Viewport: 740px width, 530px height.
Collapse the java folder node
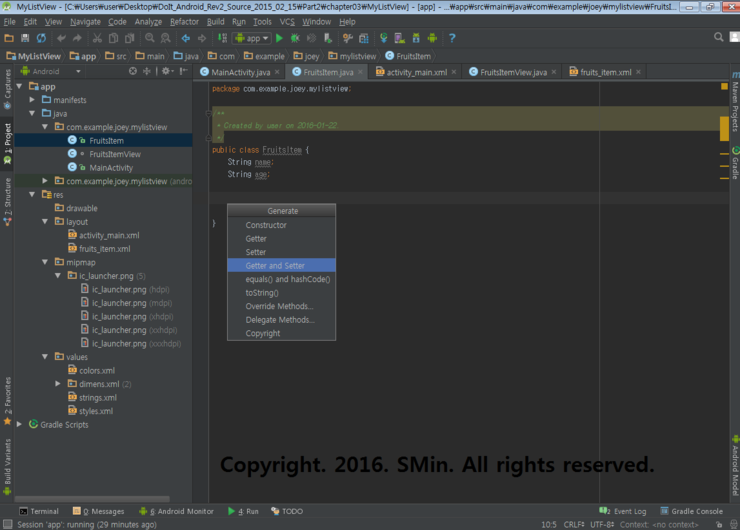click(32, 113)
